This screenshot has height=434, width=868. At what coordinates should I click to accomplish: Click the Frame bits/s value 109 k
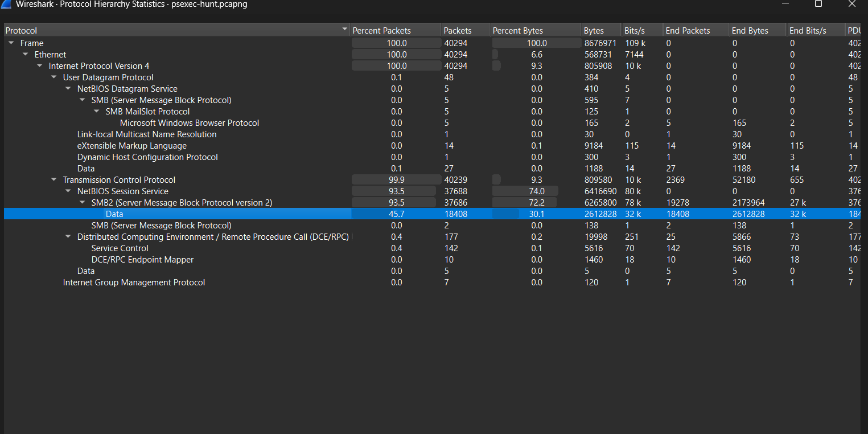(x=635, y=43)
